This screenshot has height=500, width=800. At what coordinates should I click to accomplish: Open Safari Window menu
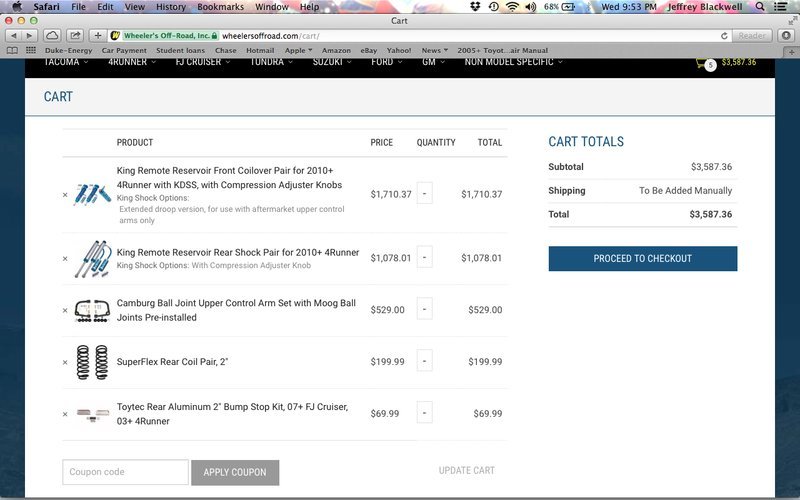click(x=272, y=7)
